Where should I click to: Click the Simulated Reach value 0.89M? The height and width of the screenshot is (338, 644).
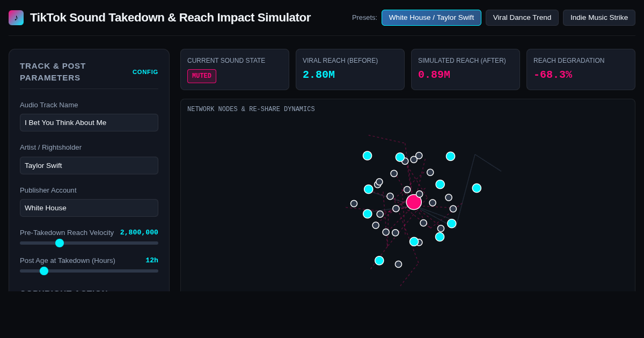tap(434, 75)
